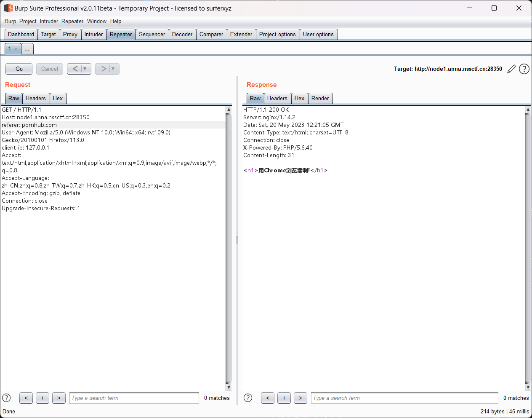Close Repeater tab 1 with x
532x418 pixels.
pyautogui.click(x=16, y=49)
